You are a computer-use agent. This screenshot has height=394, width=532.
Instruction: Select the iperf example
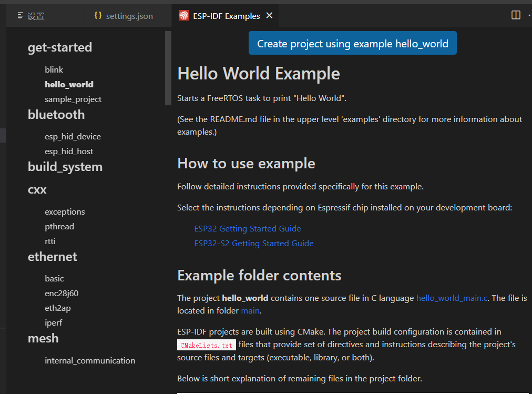(53, 323)
